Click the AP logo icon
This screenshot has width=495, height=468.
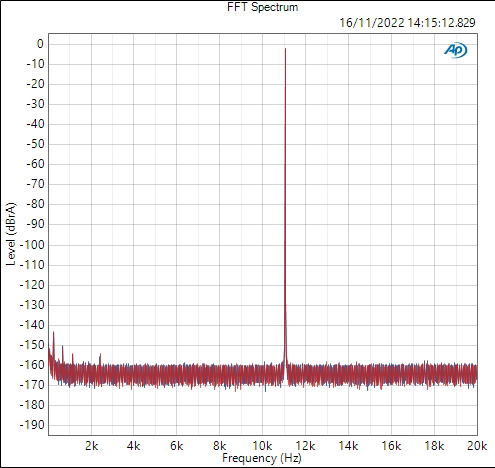pyautogui.click(x=456, y=50)
